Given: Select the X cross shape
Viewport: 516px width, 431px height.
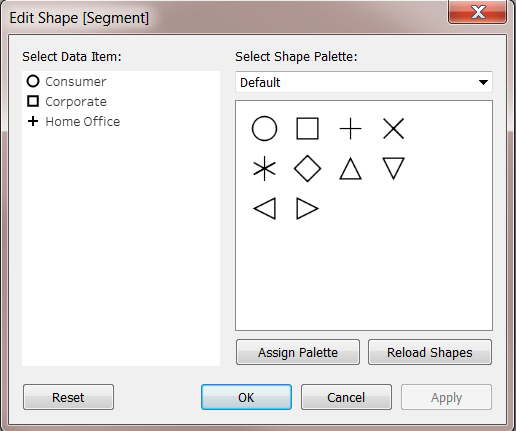Looking at the screenshot, I should click(394, 128).
